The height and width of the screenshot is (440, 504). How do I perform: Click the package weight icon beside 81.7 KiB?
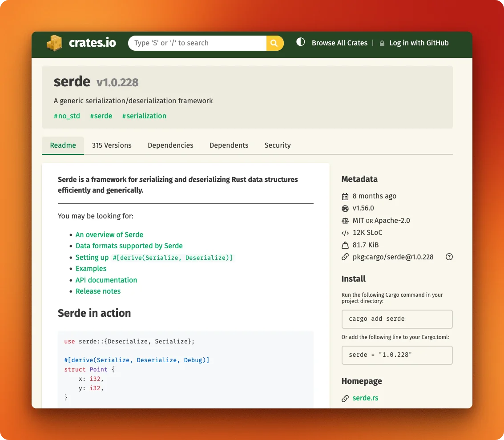pos(345,245)
